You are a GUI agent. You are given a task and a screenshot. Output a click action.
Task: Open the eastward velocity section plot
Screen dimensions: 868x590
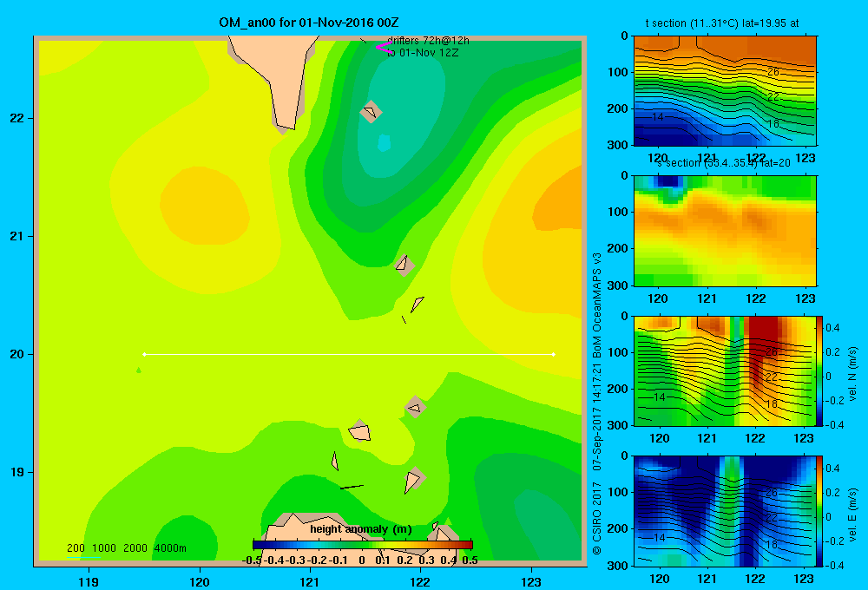725,511
